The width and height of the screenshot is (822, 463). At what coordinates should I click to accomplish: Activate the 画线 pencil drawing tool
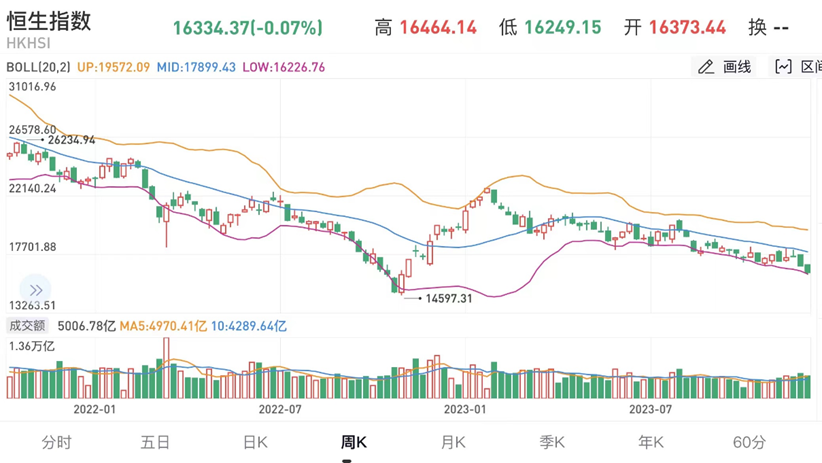[725, 67]
